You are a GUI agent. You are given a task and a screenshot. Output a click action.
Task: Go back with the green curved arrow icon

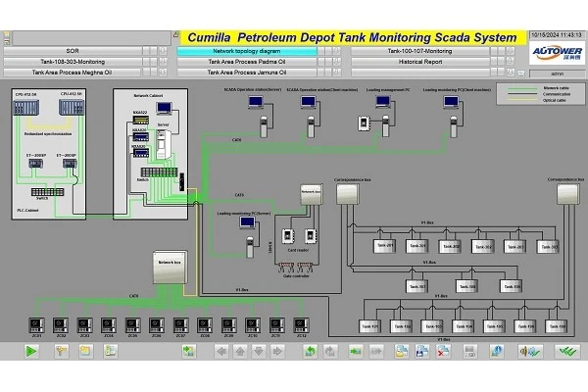tap(310, 351)
